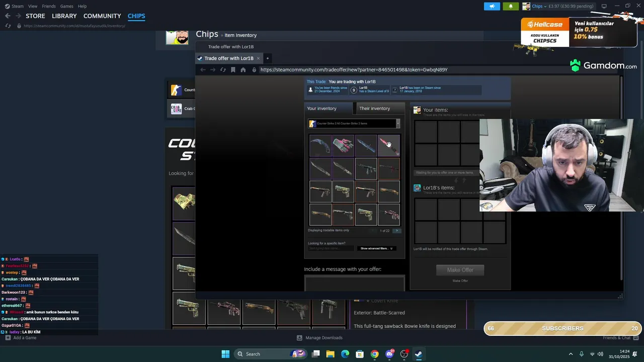
Task: Click the padlock icon beside trade URL
Action: click(x=254, y=70)
